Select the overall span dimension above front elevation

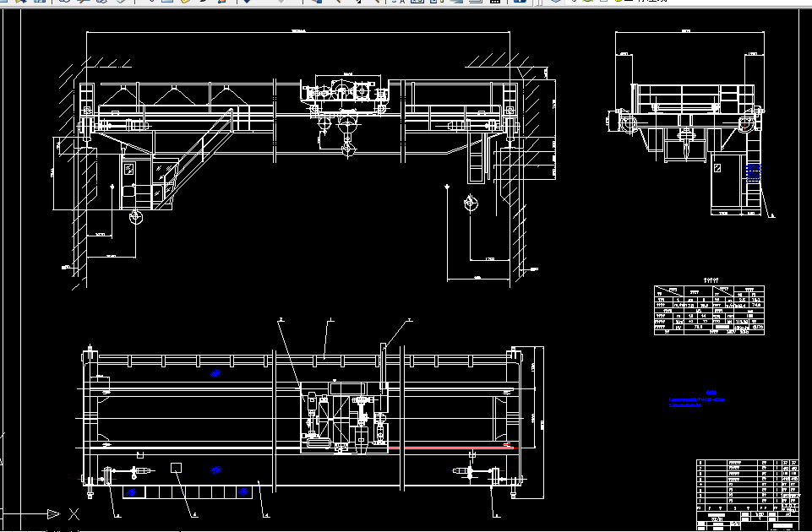tap(298, 32)
